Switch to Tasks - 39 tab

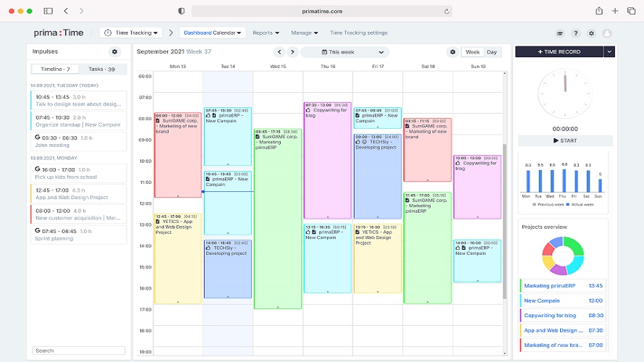(x=102, y=69)
